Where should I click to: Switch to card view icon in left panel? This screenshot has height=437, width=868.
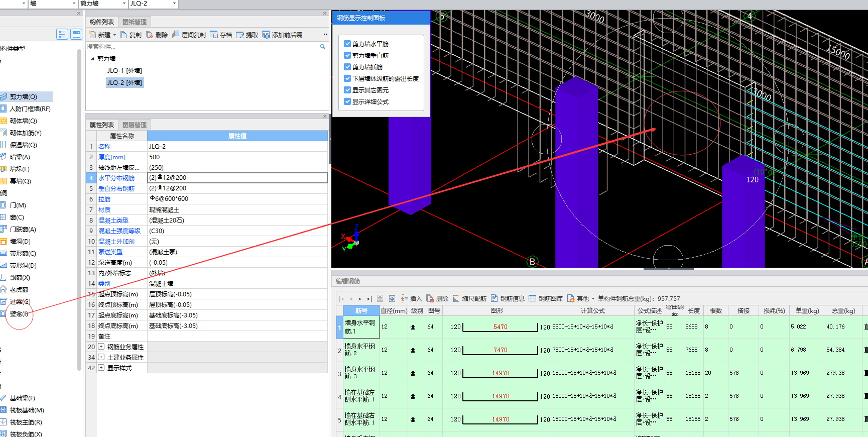pyautogui.click(x=76, y=34)
